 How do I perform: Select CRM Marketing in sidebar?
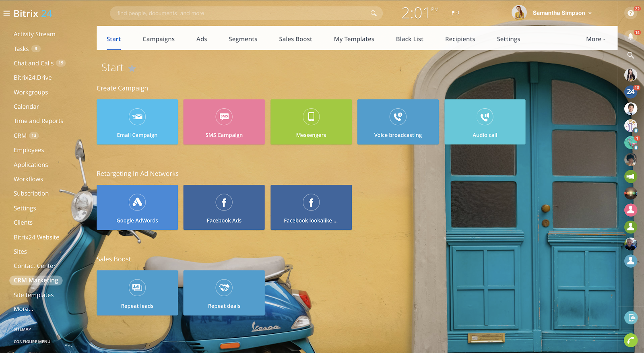36,280
